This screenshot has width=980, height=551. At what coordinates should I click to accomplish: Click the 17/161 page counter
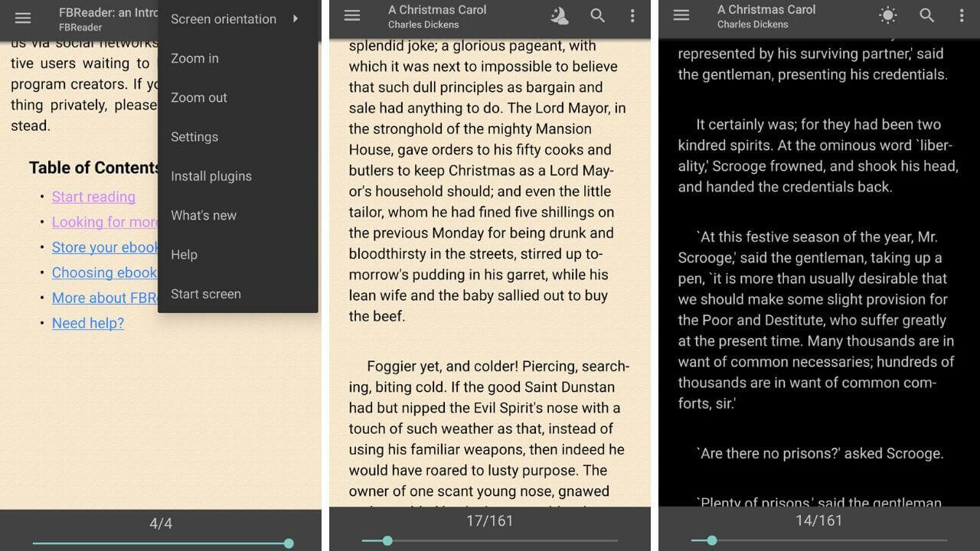pos(490,520)
